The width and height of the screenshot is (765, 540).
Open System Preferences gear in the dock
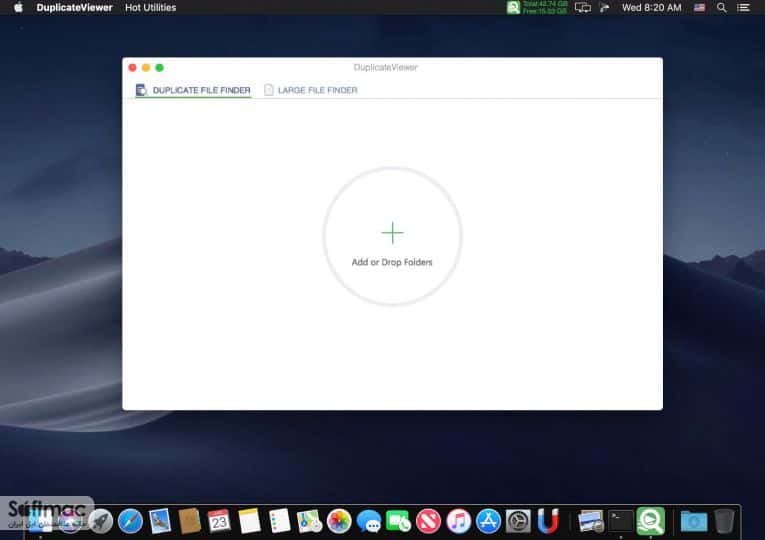518,521
